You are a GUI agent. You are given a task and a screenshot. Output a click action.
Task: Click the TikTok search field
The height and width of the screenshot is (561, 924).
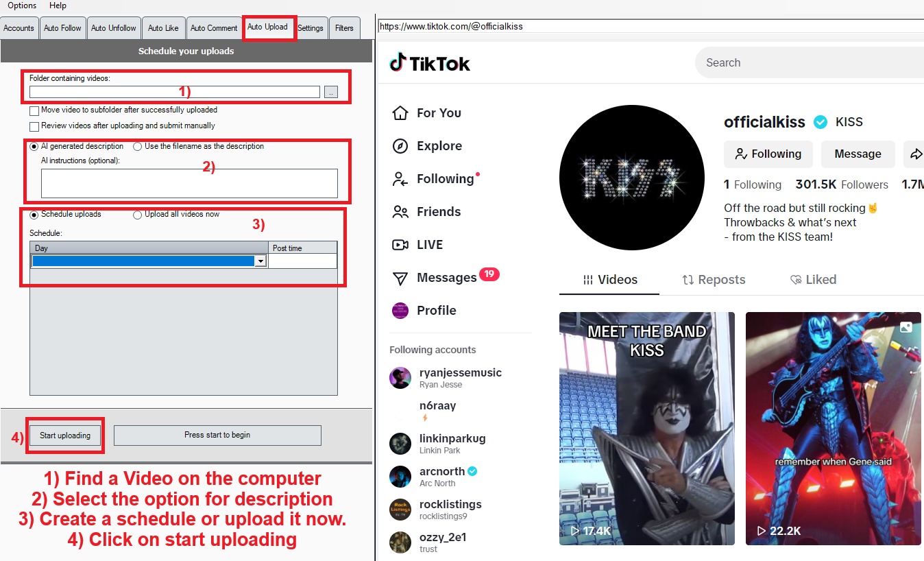pos(810,63)
